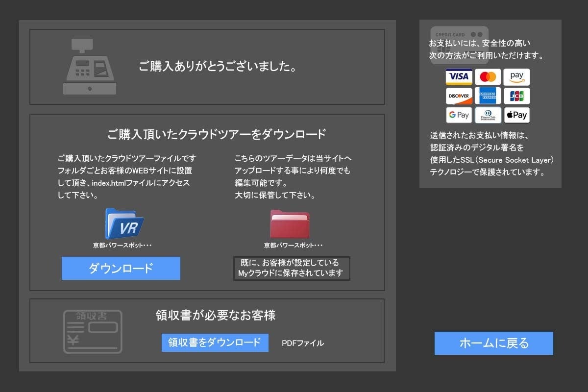Return home with ホームに戻る button
This screenshot has width=588, height=392.
(493, 343)
